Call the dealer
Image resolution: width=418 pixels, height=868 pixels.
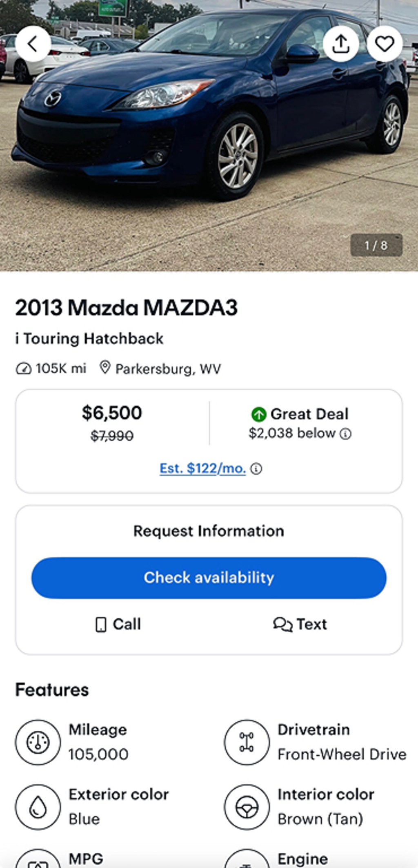tap(118, 624)
